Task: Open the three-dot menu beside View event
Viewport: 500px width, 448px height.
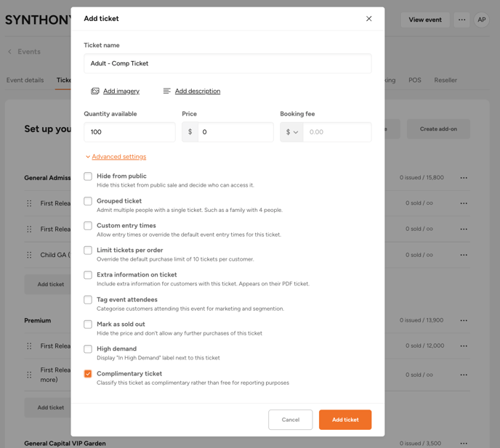Action: point(461,20)
